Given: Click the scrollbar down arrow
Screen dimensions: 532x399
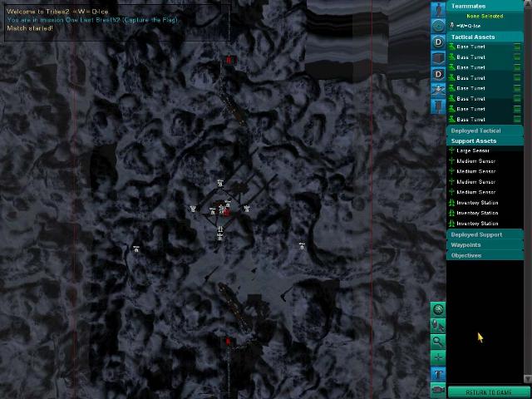Looking at the screenshot, I should 528,378.
